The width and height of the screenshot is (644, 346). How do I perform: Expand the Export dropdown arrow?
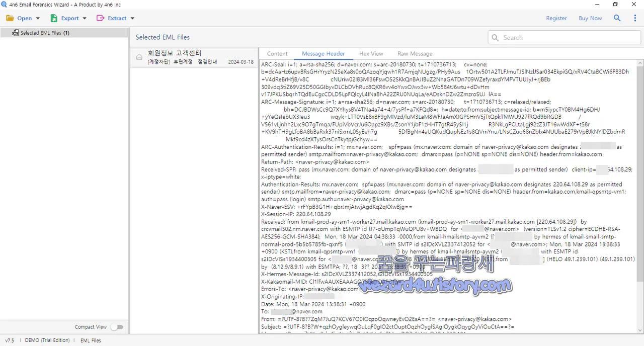point(85,19)
